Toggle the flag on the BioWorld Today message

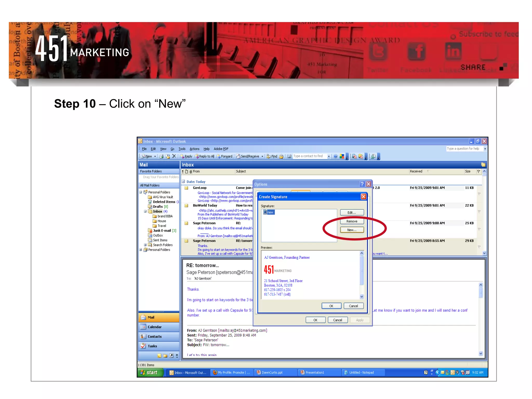click(479, 211)
